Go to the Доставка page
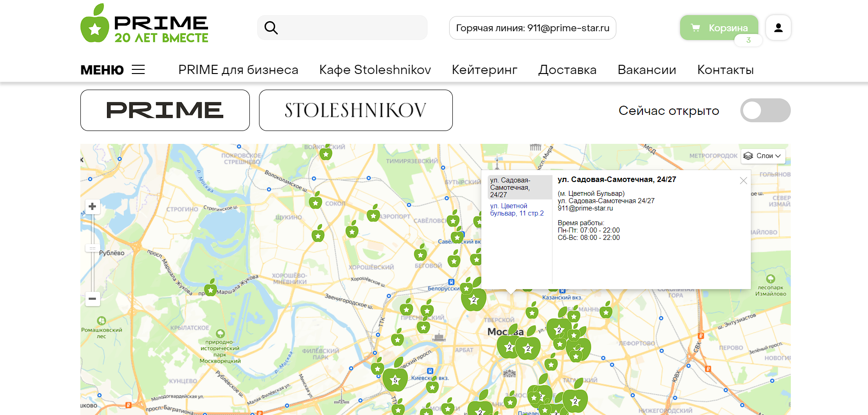Viewport: 868px width, 415px height. pos(567,70)
